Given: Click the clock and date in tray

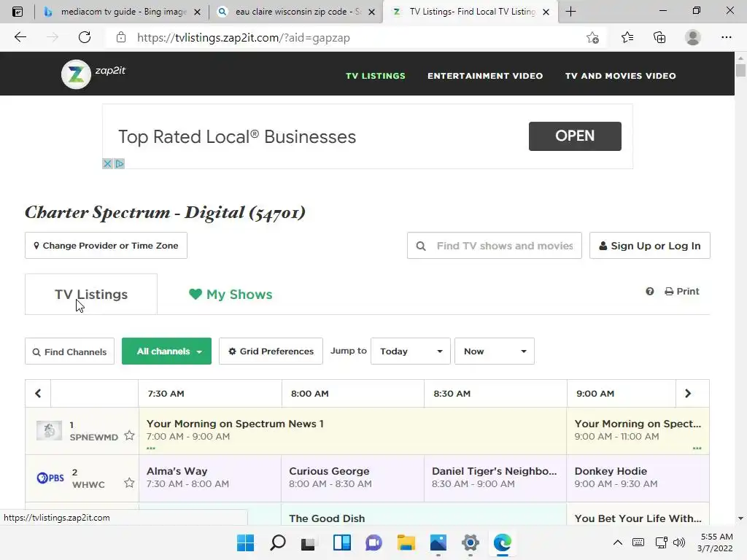Looking at the screenshot, I should click(716, 542).
